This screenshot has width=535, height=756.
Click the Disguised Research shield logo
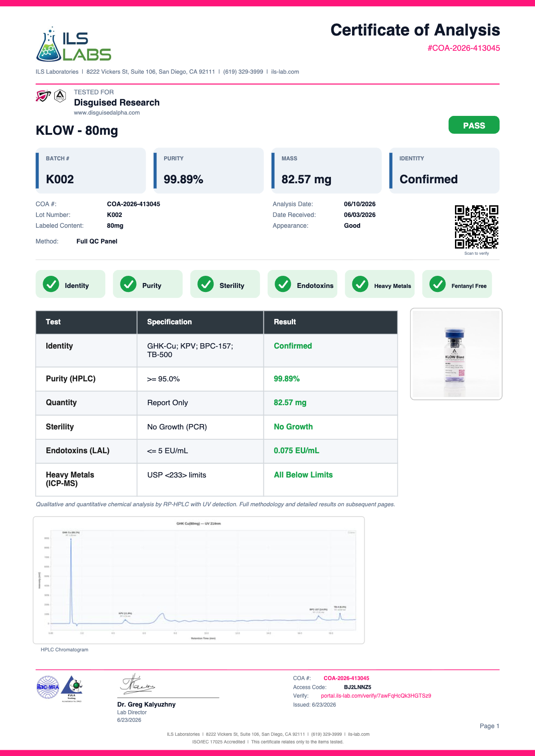tap(43, 96)
